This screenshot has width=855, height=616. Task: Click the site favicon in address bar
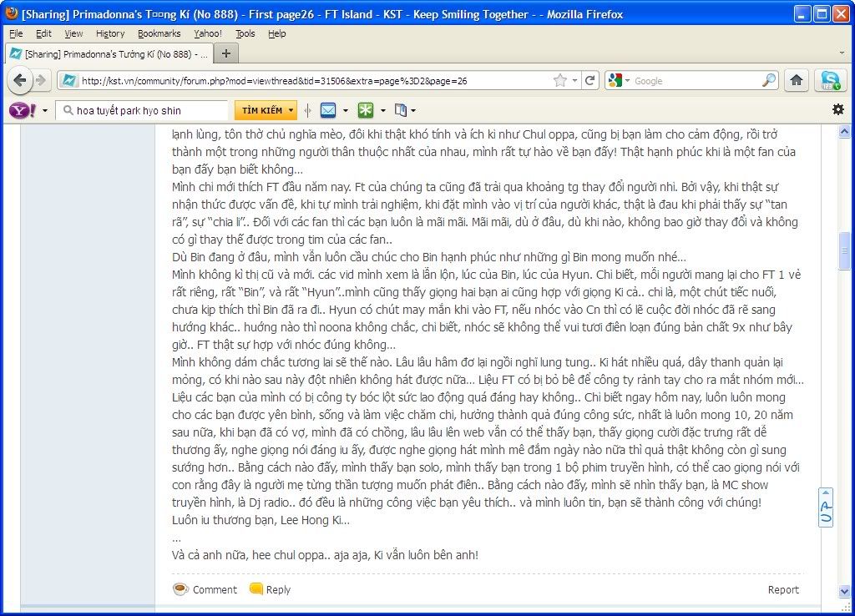click(x=68, y=81)
